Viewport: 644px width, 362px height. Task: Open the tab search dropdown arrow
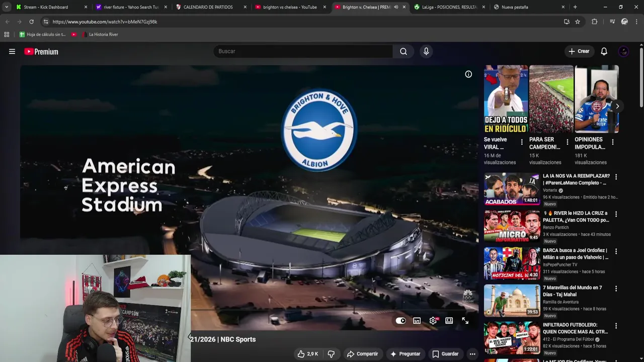[x=6, y=7]
